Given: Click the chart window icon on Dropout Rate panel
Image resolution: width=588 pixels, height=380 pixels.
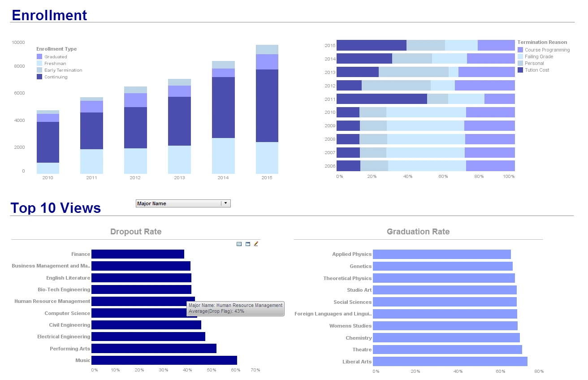Looking at the screenshot, I should click(x=247, y=244).
